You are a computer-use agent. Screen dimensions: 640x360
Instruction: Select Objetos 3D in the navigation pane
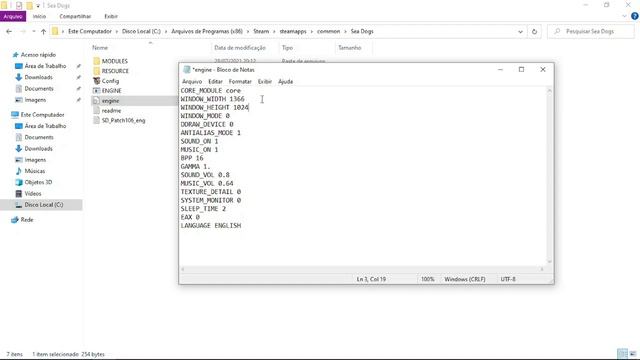pos(38,182)
